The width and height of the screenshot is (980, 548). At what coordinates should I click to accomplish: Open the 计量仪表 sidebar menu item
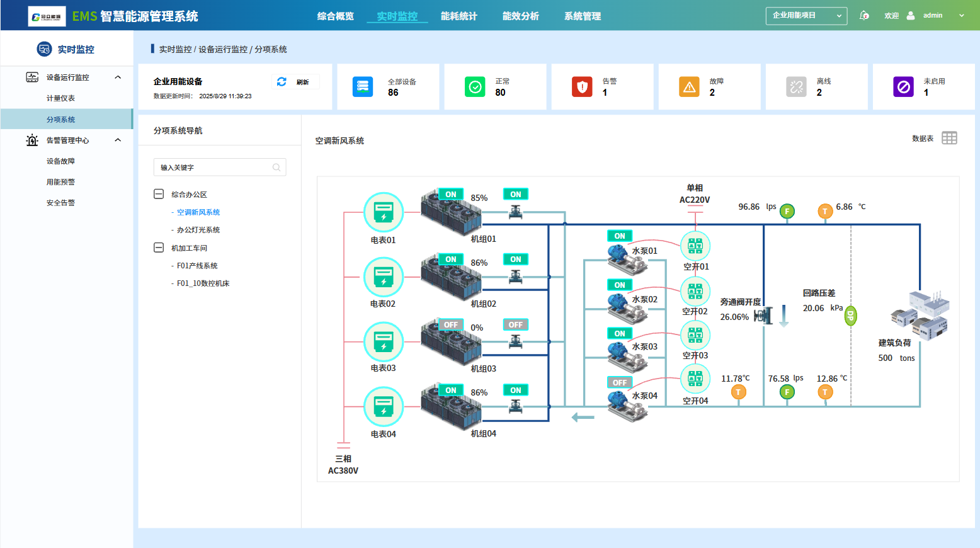tap(60, 98)
